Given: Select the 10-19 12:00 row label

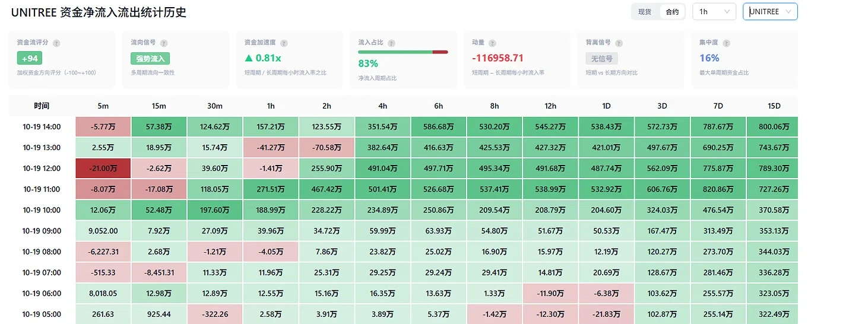Looking at the screenshot, I should 42,169.
